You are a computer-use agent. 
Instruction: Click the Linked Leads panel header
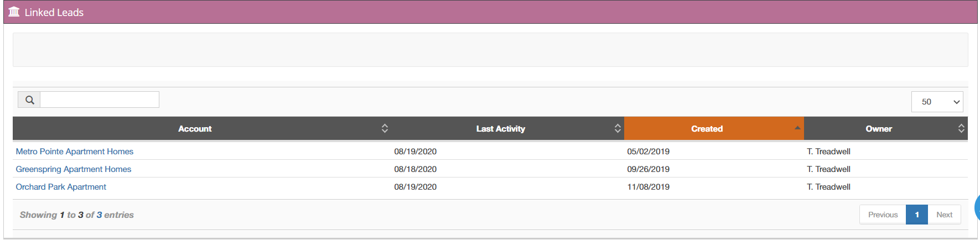coord(490,12)
